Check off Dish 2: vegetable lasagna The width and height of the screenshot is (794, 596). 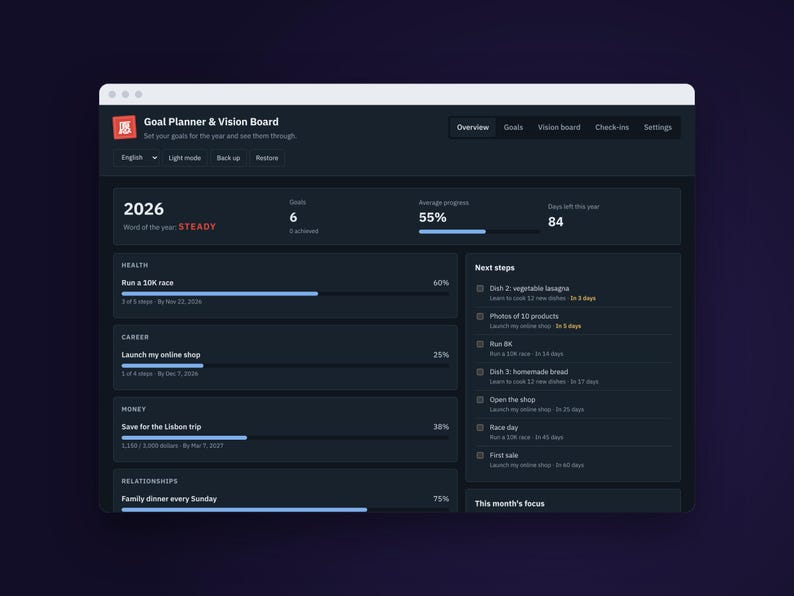click(480, 289)
